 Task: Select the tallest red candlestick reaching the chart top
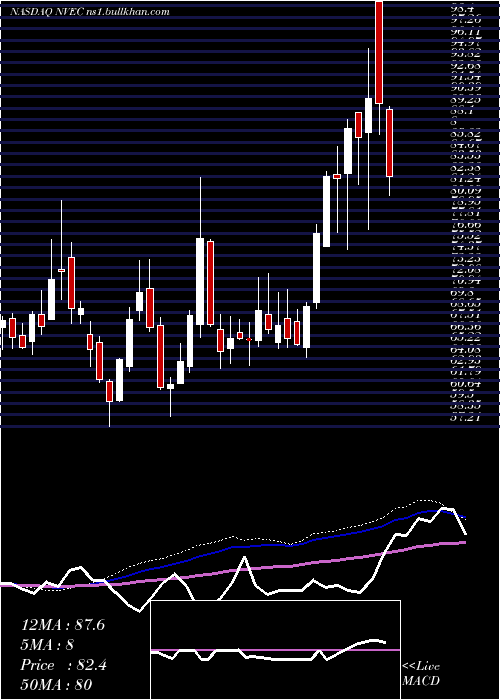tap(379, 52)
